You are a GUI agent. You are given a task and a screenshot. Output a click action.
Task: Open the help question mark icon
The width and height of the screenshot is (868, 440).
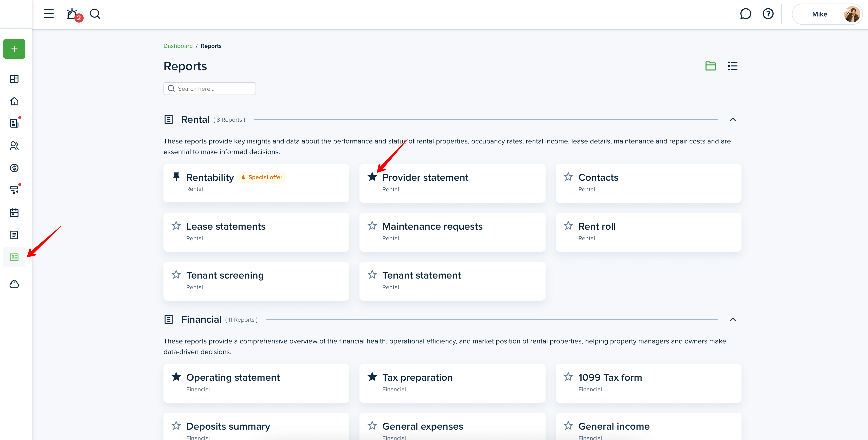(768, 14)
